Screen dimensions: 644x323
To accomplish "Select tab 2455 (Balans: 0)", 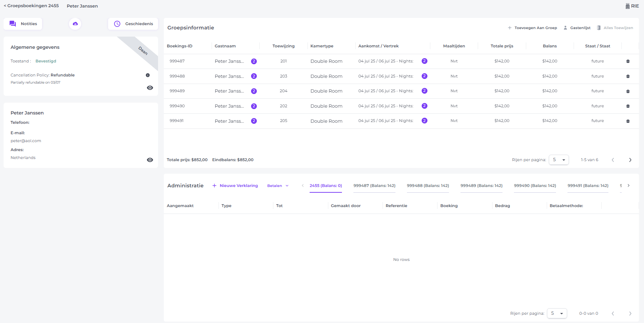I will click(x=326, y=186).
